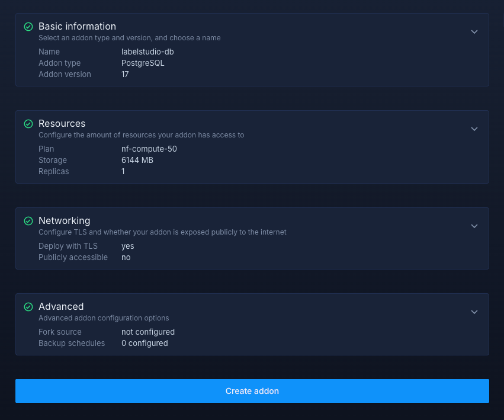Click the 6144 MB storage value
This screenshot has width=504, height=420.
[x=137, y=161]
